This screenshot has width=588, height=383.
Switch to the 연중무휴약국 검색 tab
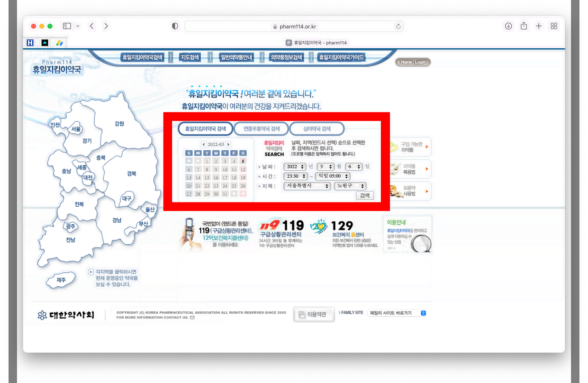[261, 129]
